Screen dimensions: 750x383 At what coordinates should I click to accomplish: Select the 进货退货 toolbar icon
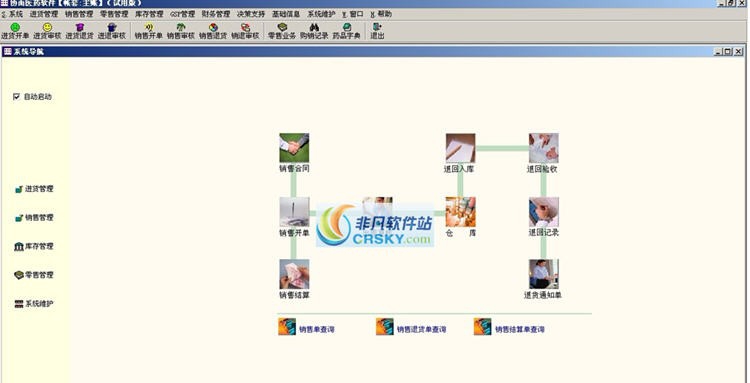coord(79,31)
